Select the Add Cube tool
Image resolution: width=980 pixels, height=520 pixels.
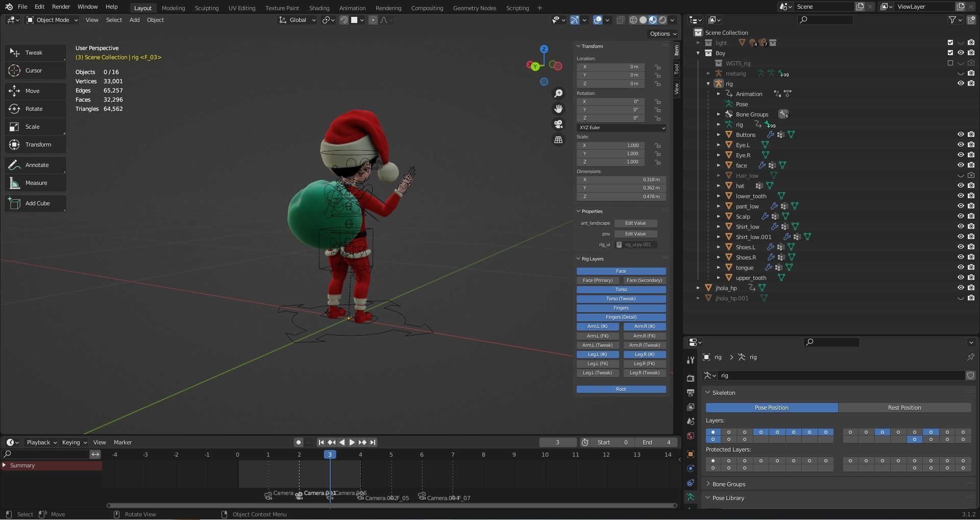(35, 203)
